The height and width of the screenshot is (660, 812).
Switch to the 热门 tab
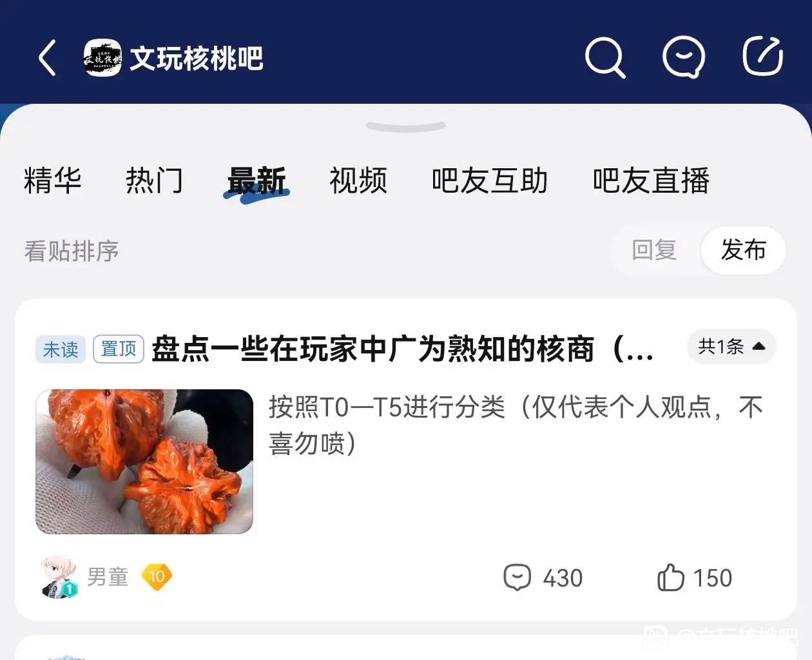[x=155, y=180]
